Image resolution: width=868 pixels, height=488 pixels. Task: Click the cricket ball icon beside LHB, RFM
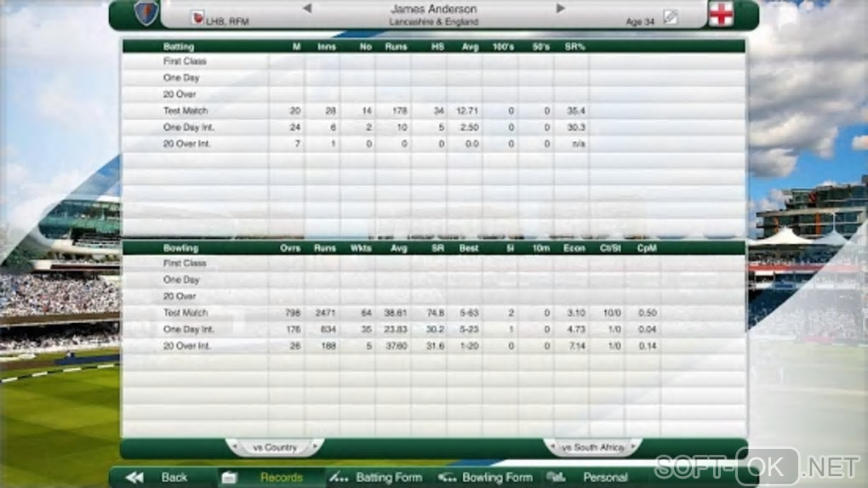197,18
